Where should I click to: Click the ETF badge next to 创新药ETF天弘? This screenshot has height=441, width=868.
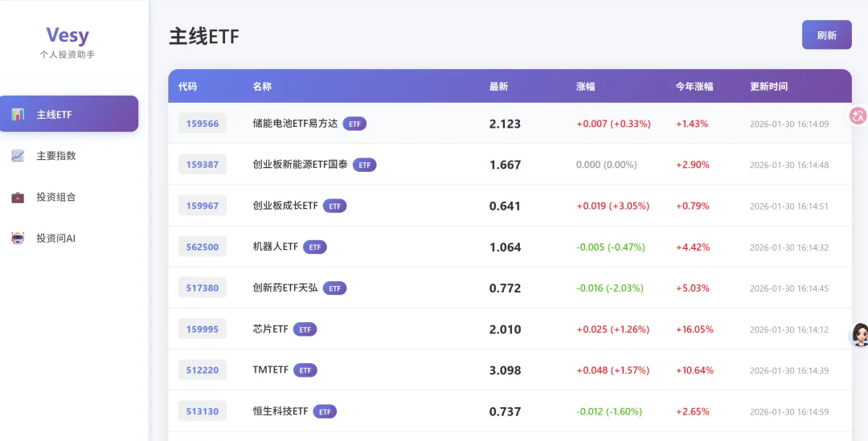335,288
